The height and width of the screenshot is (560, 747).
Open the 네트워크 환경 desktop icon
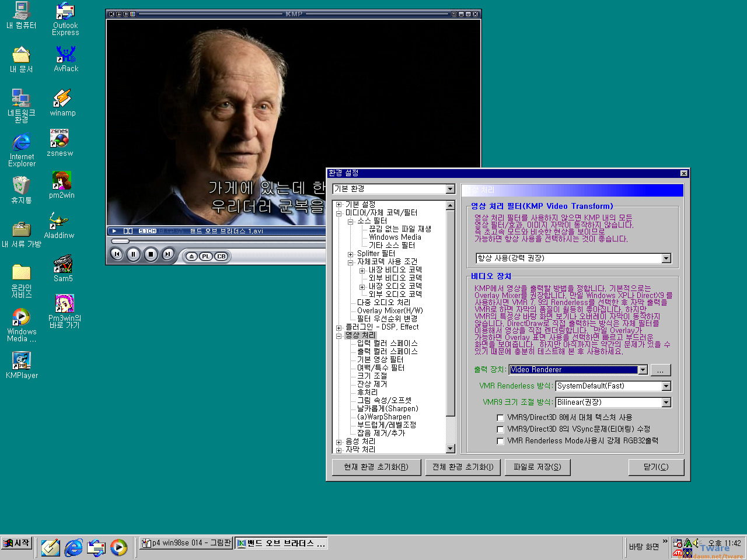(22, 106)
